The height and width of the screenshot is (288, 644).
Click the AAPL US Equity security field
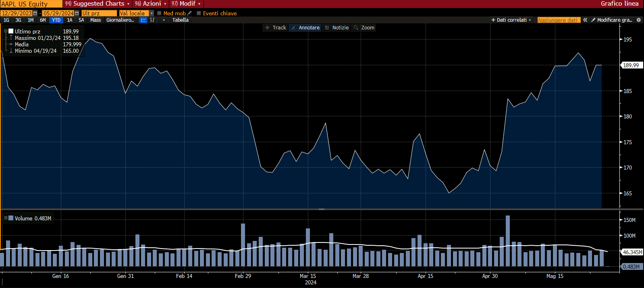[31, 4]
